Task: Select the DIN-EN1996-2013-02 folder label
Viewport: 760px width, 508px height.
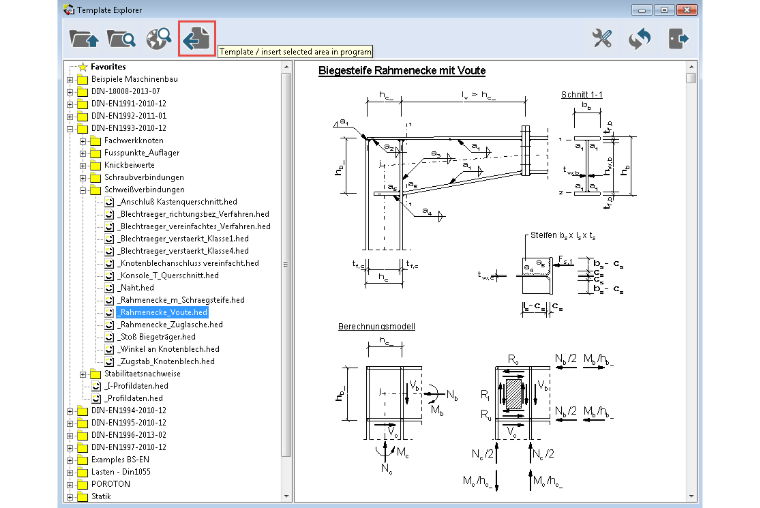Action: [x=128, y=435]
